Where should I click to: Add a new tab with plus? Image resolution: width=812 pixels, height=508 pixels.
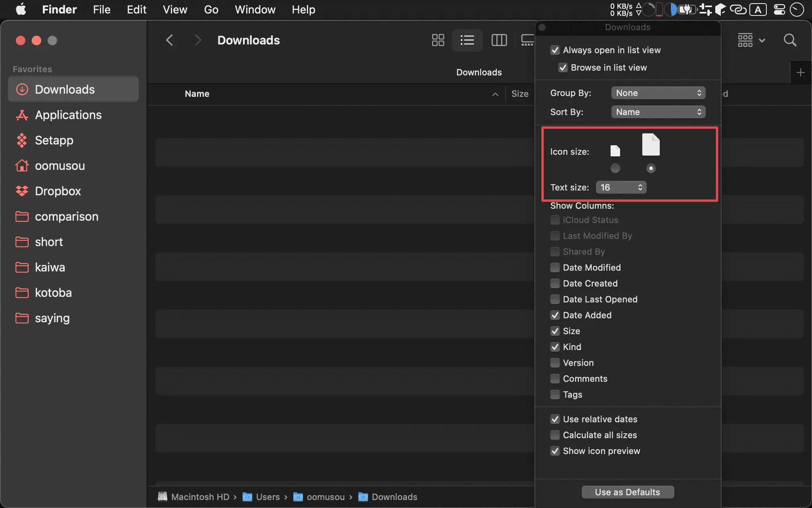pyautogui.click(x=801, y=73)
